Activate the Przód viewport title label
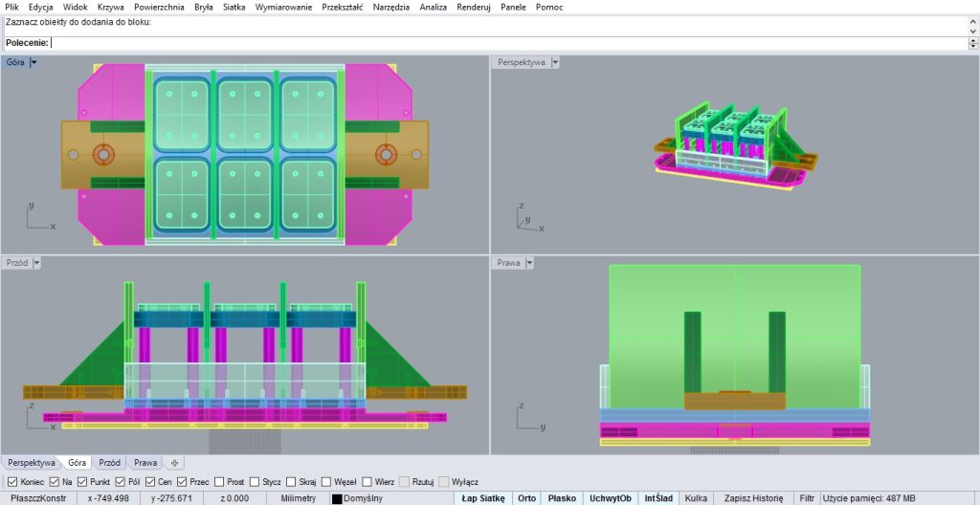The image size is (980, 505). click(x=17, y=263)
